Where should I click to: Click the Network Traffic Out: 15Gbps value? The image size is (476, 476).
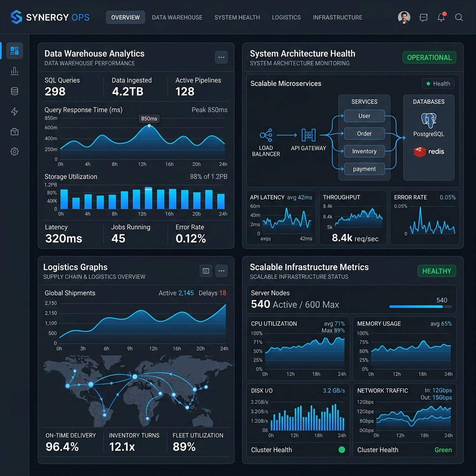(x=436, y=397)
